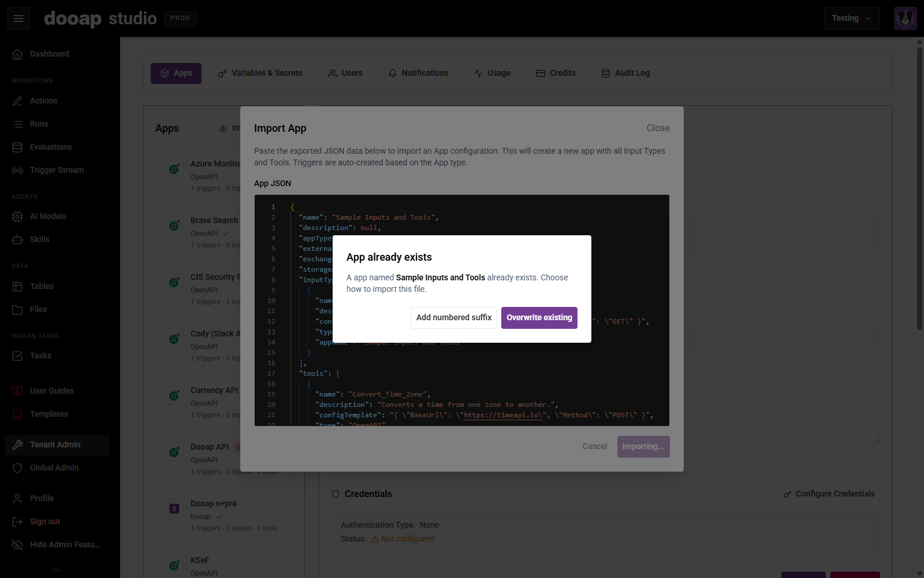Image resolution: width=924 pixels, height=578 pixels.
Task: Click the Currency API app icon
Action: (174, 395)
